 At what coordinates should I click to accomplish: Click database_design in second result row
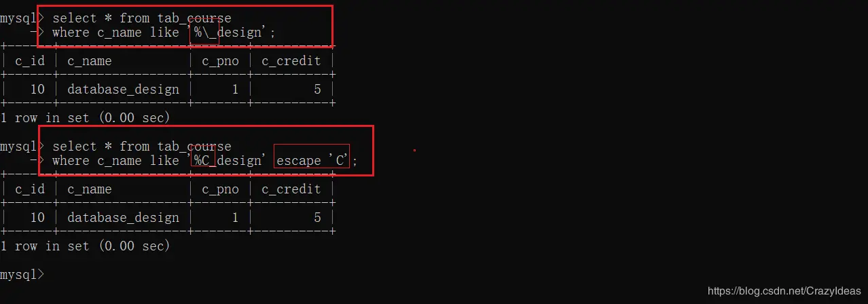(x=124, y=217)
